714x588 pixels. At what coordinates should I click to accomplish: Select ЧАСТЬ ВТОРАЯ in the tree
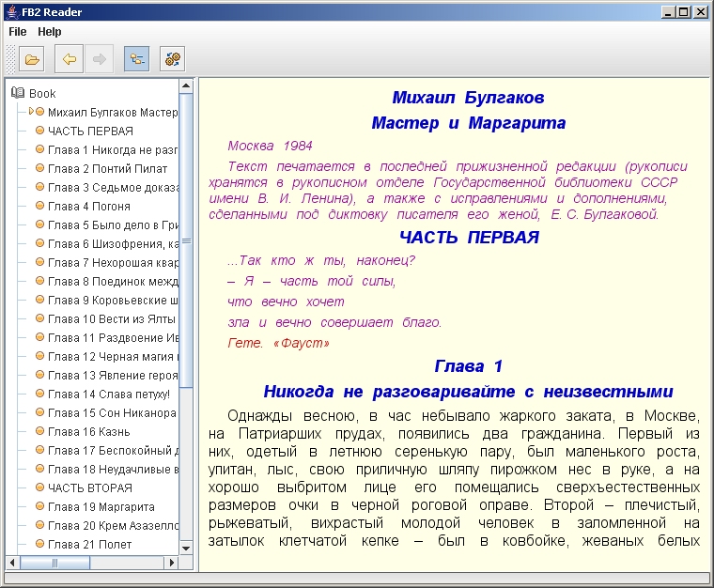[x=89, y=487]
